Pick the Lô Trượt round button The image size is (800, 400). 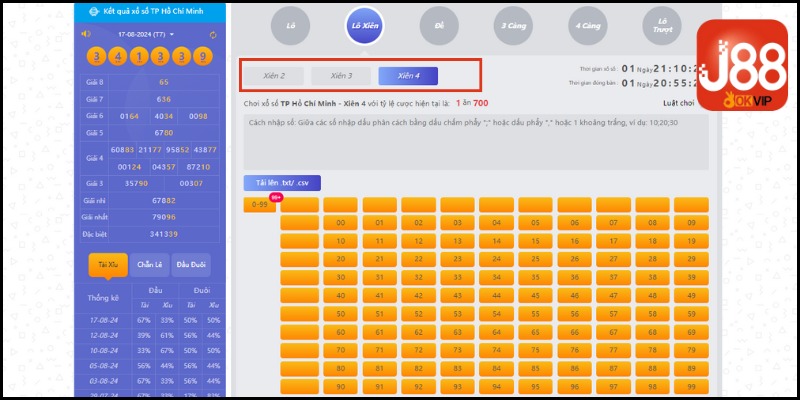pos(660,24)
